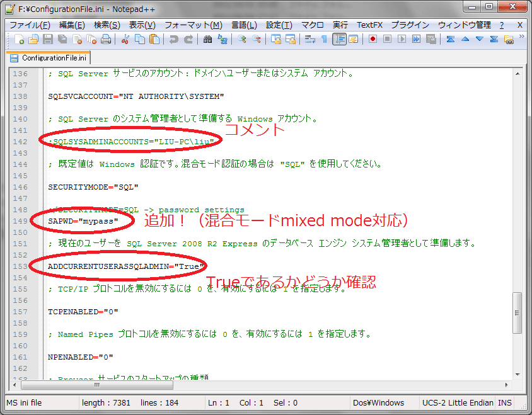Open the 言語 menu for syntax selection

(245, 25)
